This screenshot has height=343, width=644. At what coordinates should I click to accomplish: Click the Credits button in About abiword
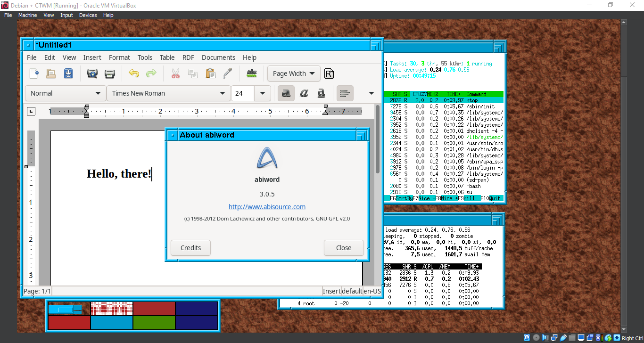coord(190,247)
